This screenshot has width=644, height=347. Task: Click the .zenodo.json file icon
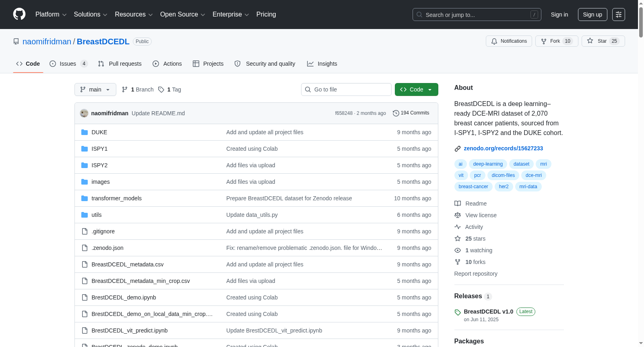85,248
